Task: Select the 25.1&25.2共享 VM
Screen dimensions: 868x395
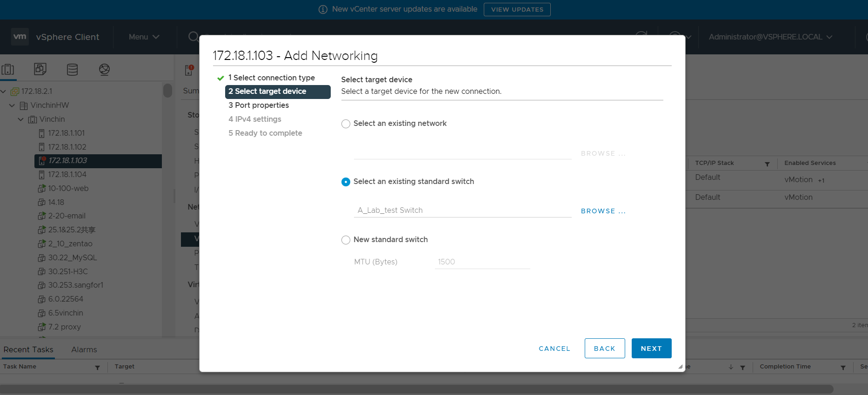Action: coord(72,230)
